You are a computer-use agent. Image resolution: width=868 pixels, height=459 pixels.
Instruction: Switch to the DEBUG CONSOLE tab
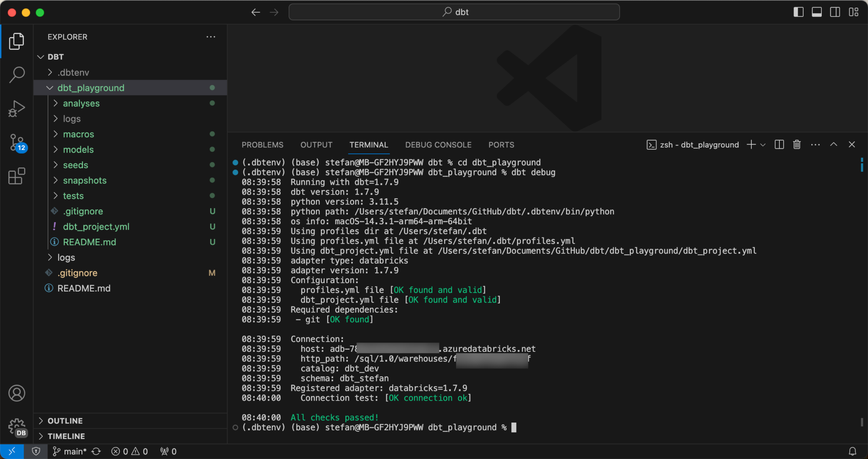(x=438, y=145)
